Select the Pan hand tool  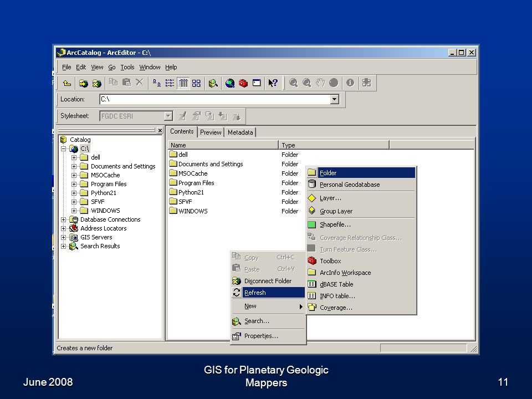point(320,83)
